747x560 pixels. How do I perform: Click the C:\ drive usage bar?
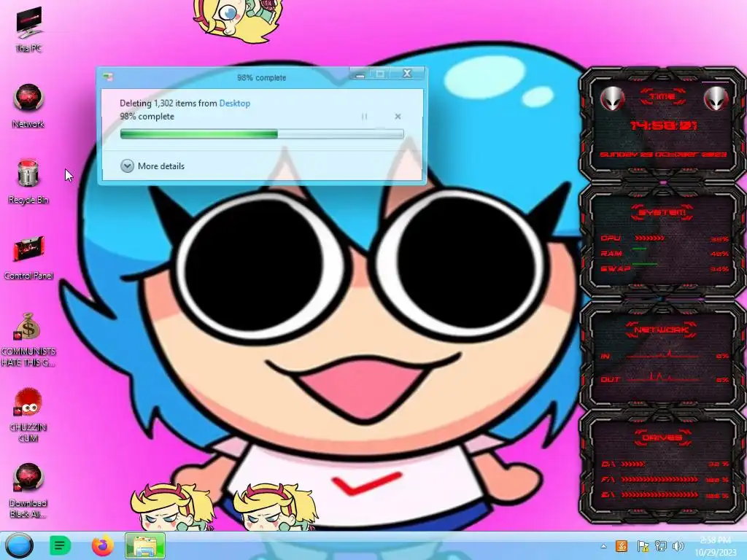(x=634, y=464)
